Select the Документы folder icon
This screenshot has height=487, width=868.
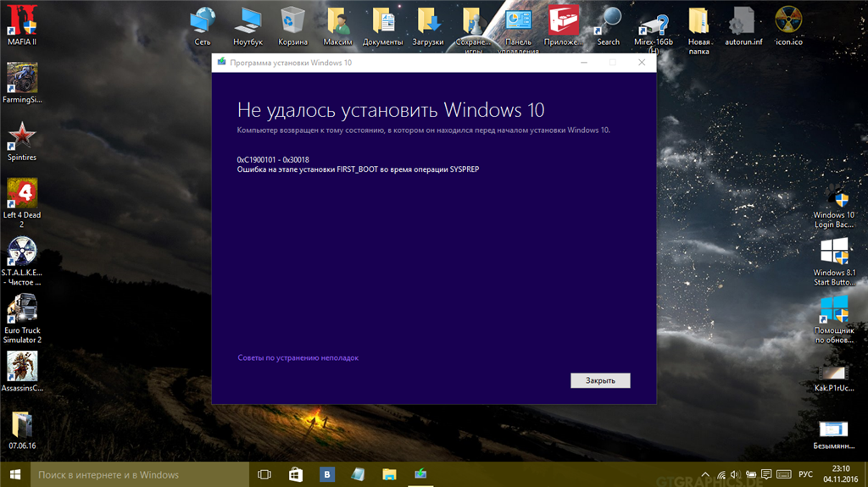coord(382,25)
